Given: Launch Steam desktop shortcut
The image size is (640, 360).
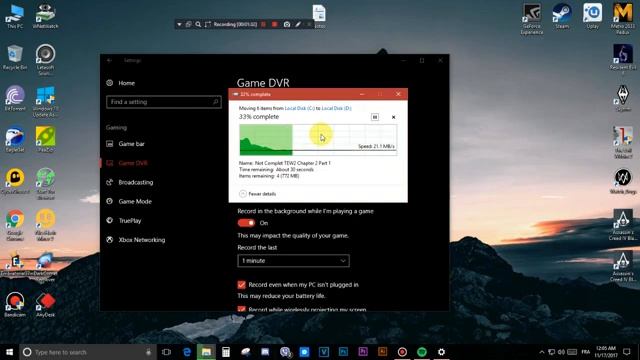Looking at the screenshot, I should click(x=562, y=16).
